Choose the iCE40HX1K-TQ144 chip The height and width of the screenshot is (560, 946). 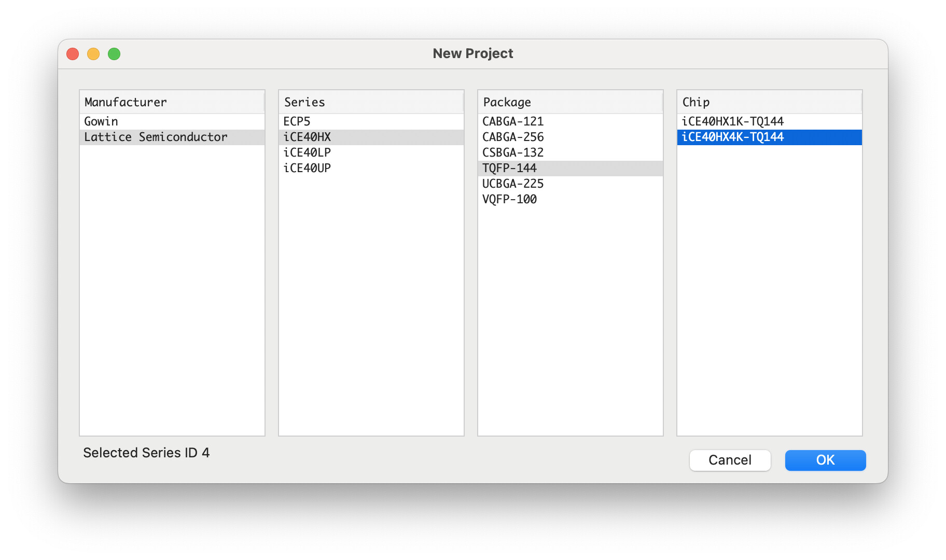click(770, 121)
